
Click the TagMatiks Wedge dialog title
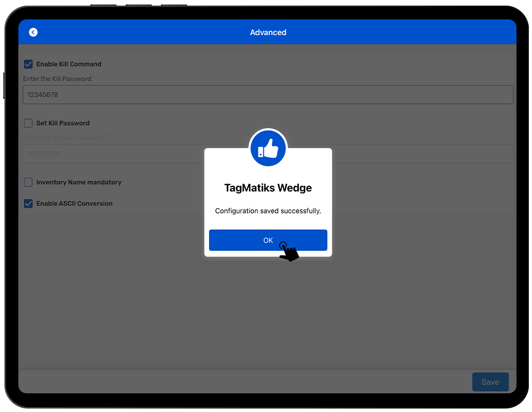(268, 188)
